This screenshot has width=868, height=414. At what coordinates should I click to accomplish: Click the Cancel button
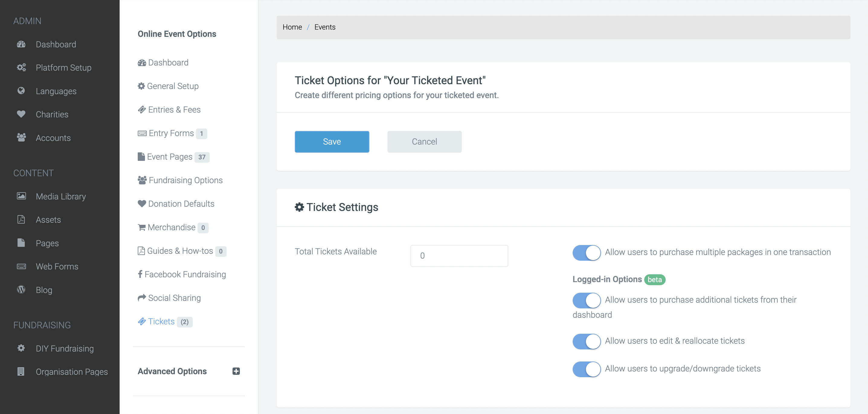424,142
